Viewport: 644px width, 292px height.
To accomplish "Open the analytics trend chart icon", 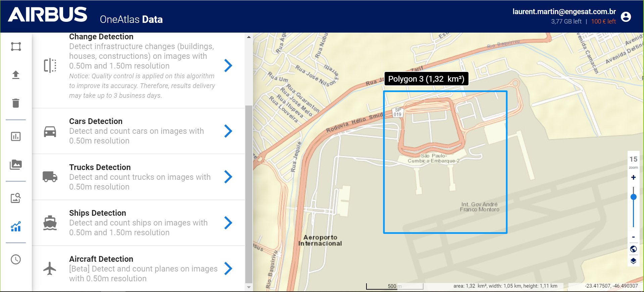I will coord(16,226).
